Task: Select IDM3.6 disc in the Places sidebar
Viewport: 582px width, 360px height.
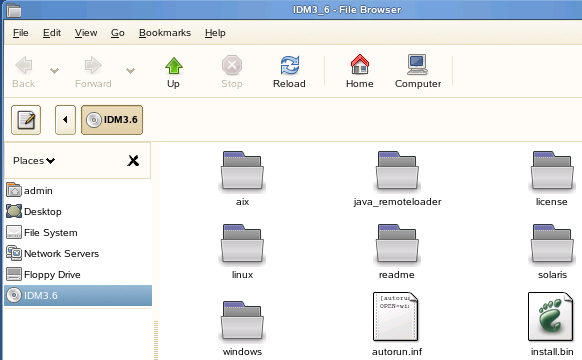Action: (78, 295)
